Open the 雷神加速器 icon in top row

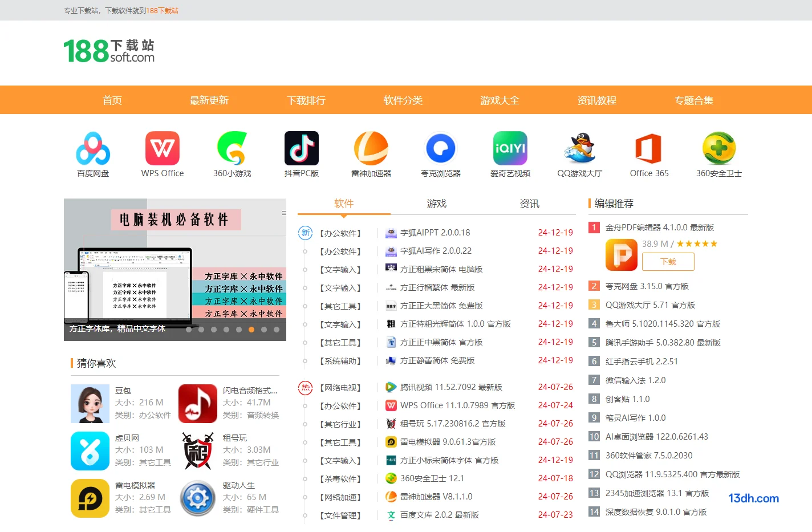click(x=371, y=148)
